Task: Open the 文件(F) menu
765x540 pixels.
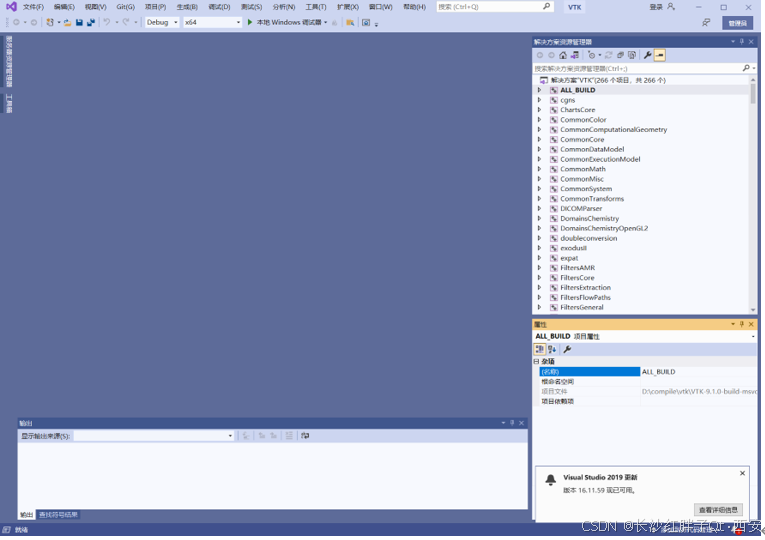Action: tap(33, 7)
